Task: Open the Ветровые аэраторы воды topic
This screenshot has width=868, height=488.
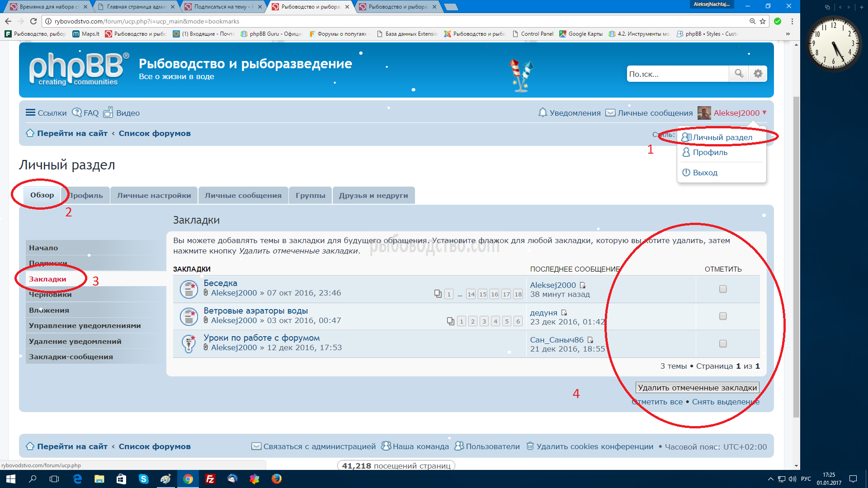Action: pyautogui.click(x=255, y=311)
